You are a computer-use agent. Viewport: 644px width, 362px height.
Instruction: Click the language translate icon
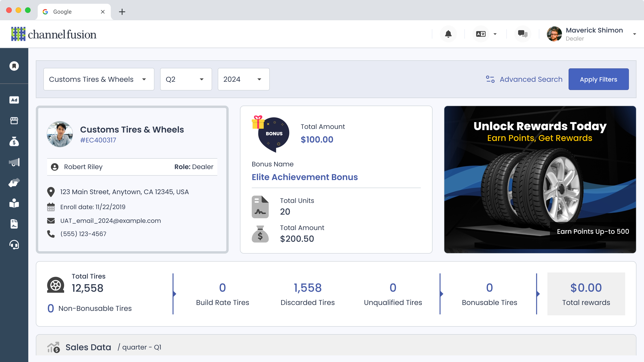pos(481,34)
